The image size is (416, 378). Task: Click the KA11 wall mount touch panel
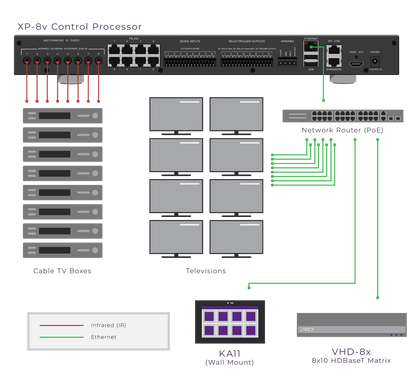230,322
